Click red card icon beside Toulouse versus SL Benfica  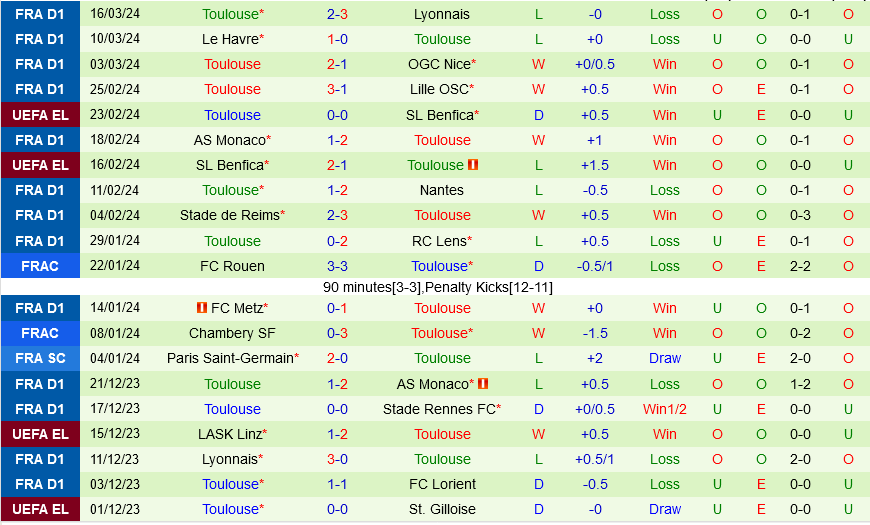tap(473, 165)
